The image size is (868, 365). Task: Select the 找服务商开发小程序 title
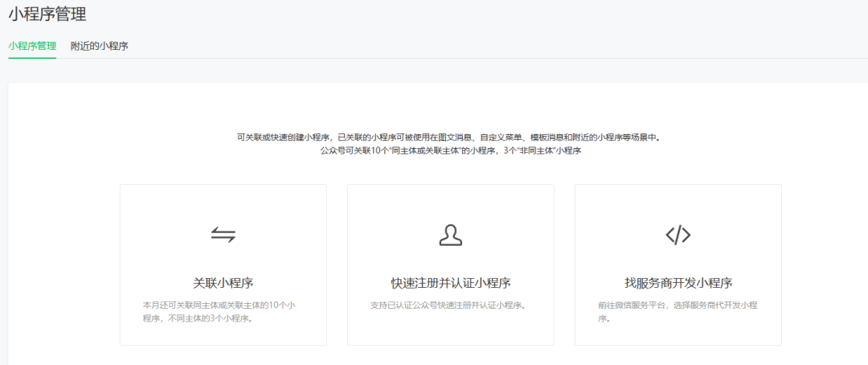(x=678, y=283)
